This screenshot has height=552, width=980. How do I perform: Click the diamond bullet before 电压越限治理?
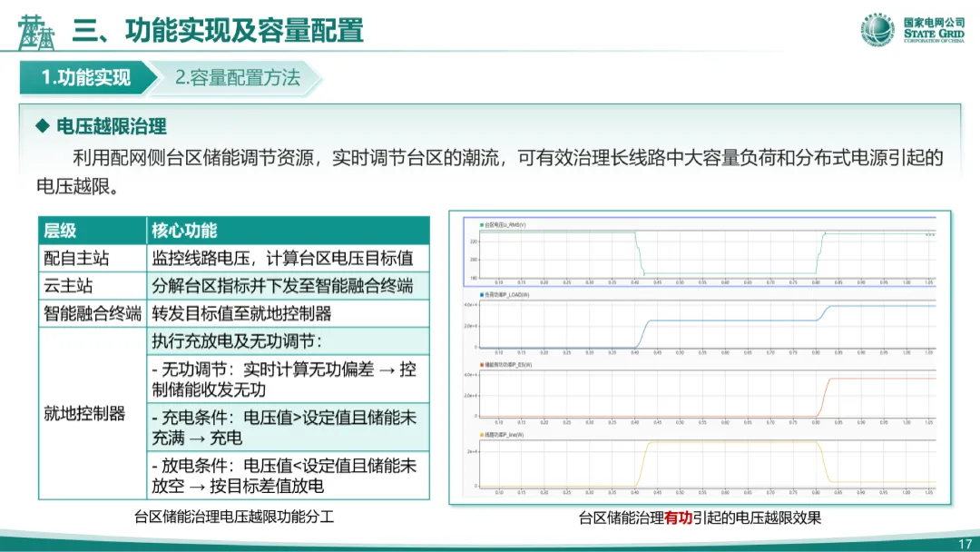coord(43,126)
